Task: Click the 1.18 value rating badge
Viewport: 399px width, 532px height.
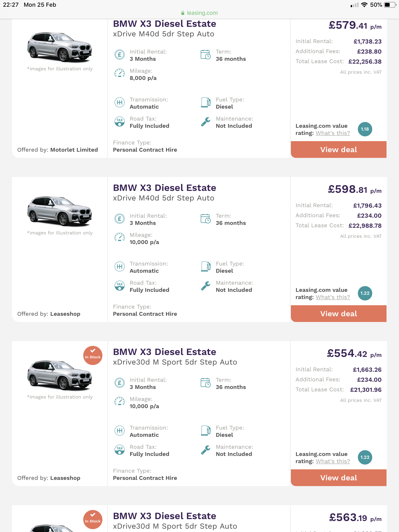Action: (x=365, y=129)
